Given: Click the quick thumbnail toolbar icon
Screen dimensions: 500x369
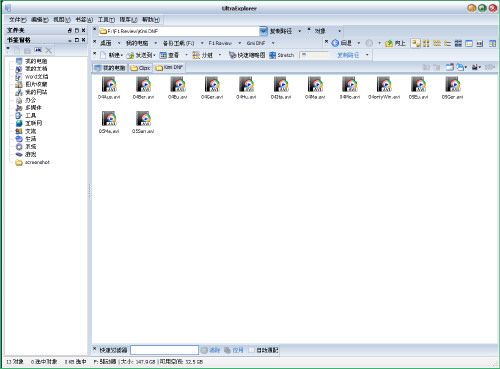Looking at the screenshot, I should coord(232,55).
